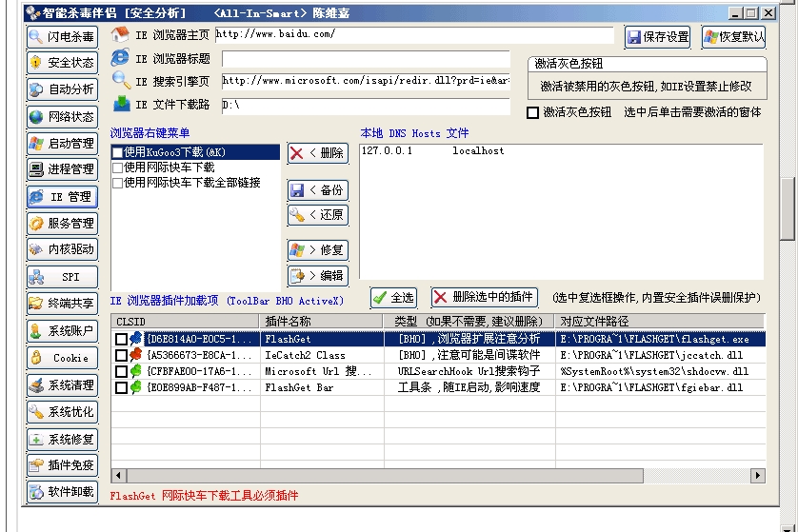The image size is (798, 532).
Task: Open 服务管理 service management section
Action: tap(62, 224)
